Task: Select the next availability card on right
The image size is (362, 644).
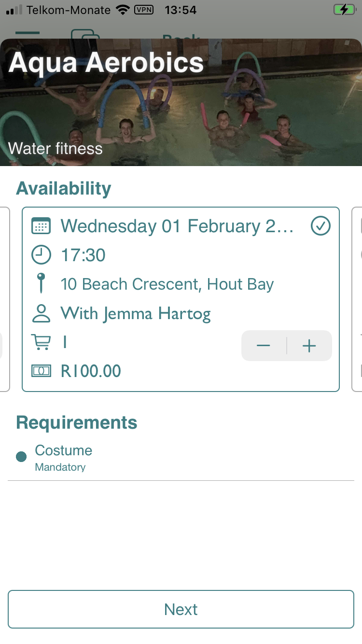Action: [357, 299]
